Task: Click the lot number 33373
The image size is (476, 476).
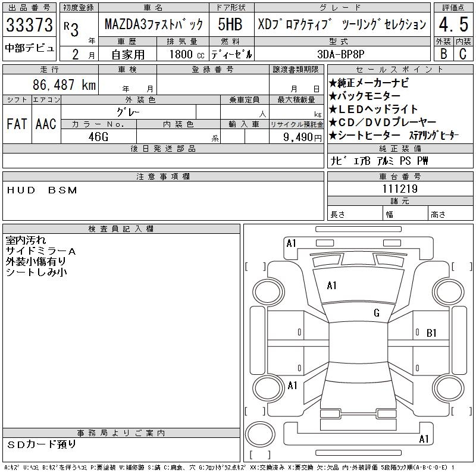Action: click(29, 26)
